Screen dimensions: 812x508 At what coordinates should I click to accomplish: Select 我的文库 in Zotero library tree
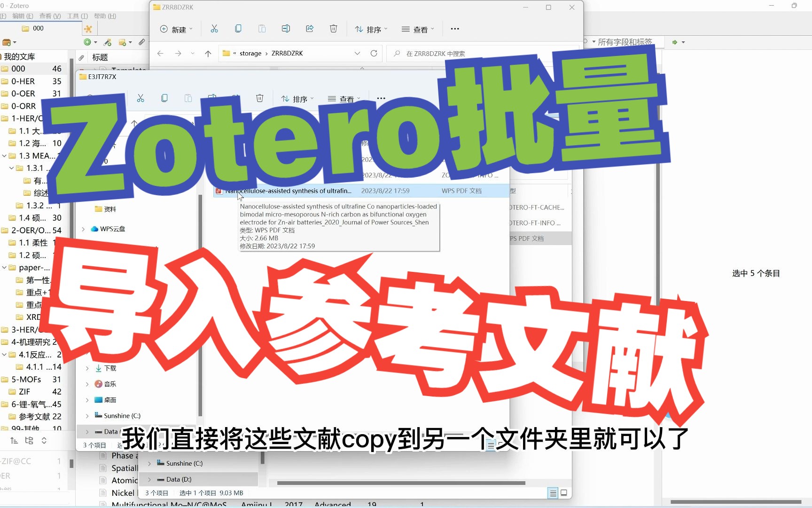19,56
